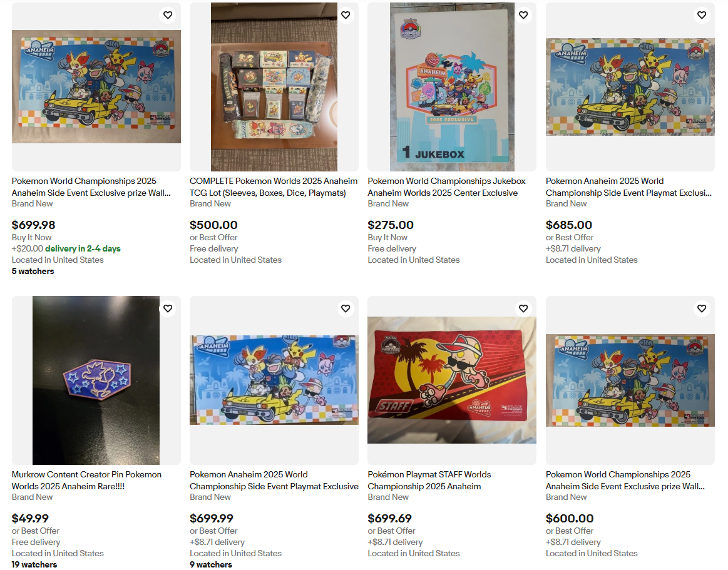Click heart icon on Murkrow pin listing

(168, 308)
